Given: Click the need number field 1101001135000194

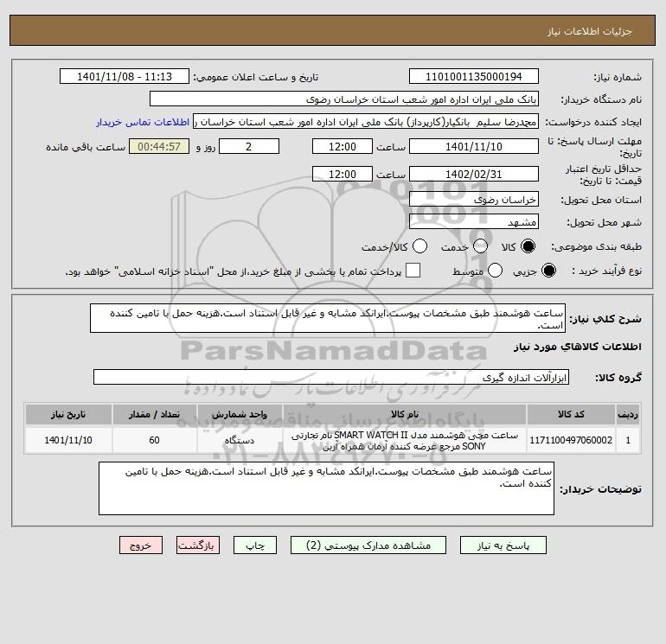Looking at the screenshot, I should (474, 76).
